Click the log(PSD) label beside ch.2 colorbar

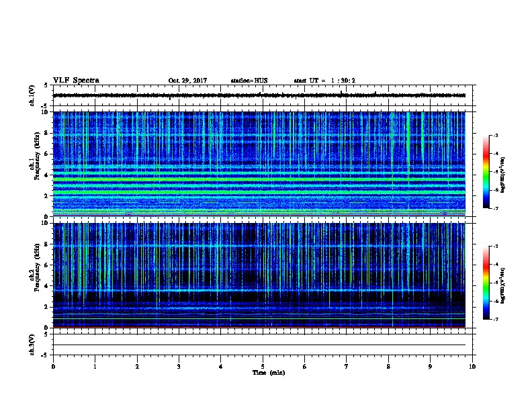(x=502, y=285)
